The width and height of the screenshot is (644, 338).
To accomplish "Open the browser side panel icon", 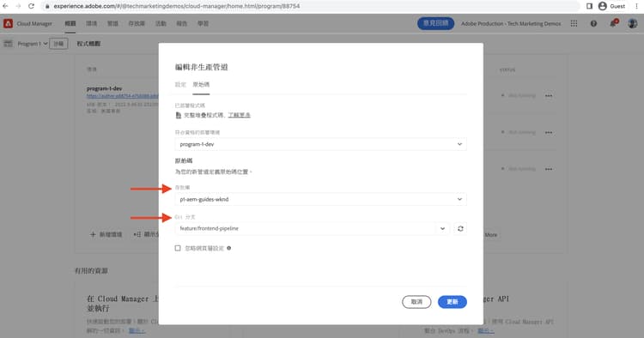I will [589, 6].
